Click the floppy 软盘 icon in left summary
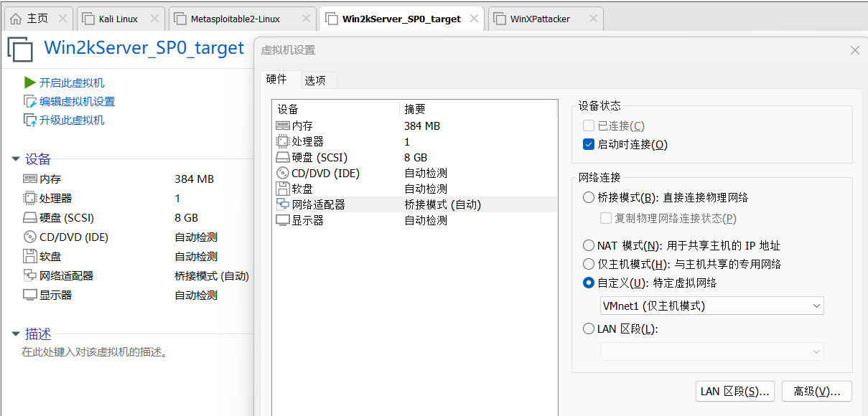The width and height of the screenshot is (868, 416). tap(29, 256)
